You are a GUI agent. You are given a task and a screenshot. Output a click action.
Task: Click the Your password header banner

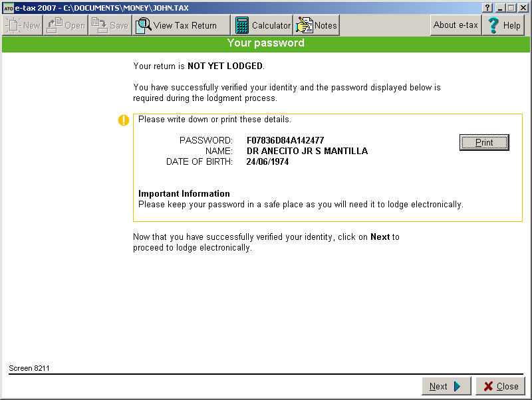click(x=265, y=45)
